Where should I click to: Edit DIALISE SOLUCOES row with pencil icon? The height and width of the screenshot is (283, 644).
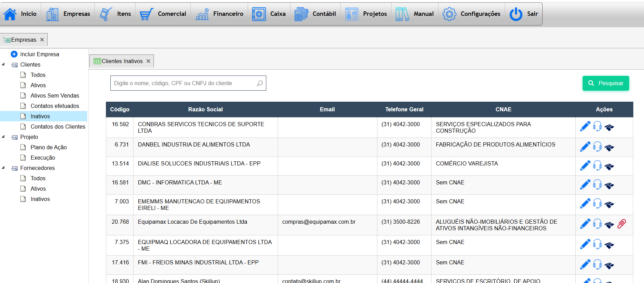585,166
